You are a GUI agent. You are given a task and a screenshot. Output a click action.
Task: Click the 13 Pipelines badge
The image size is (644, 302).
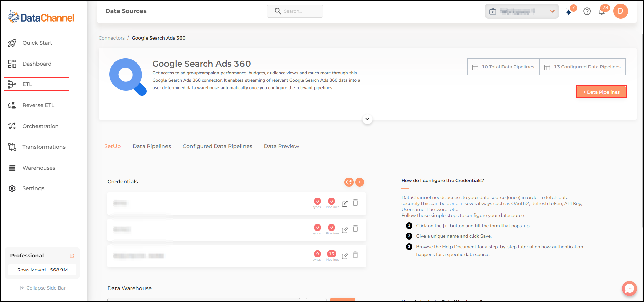click(x=332, y=254)
